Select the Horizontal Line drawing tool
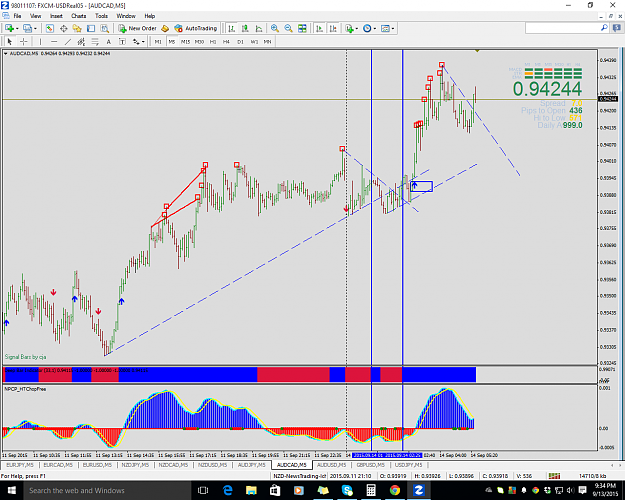 point(54,41)
